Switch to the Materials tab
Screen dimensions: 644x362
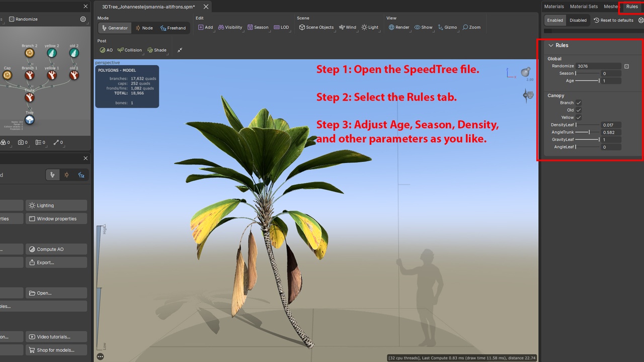point(554,7)
